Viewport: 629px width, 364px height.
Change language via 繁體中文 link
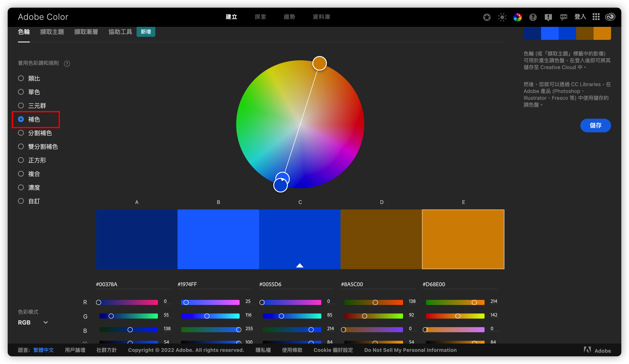pyautogui.click(x=44, y=350)
